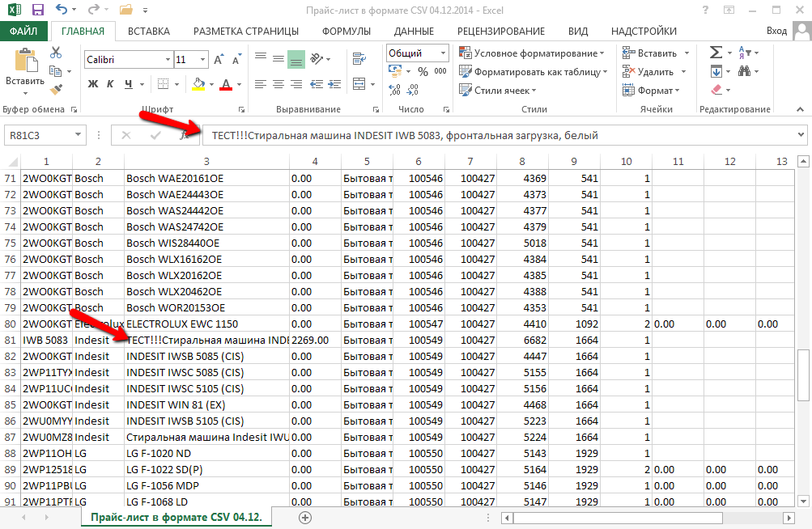812x529 pixels.
Task: Open the merge cells dropdown arrow
Action: (x=373, y=84)
